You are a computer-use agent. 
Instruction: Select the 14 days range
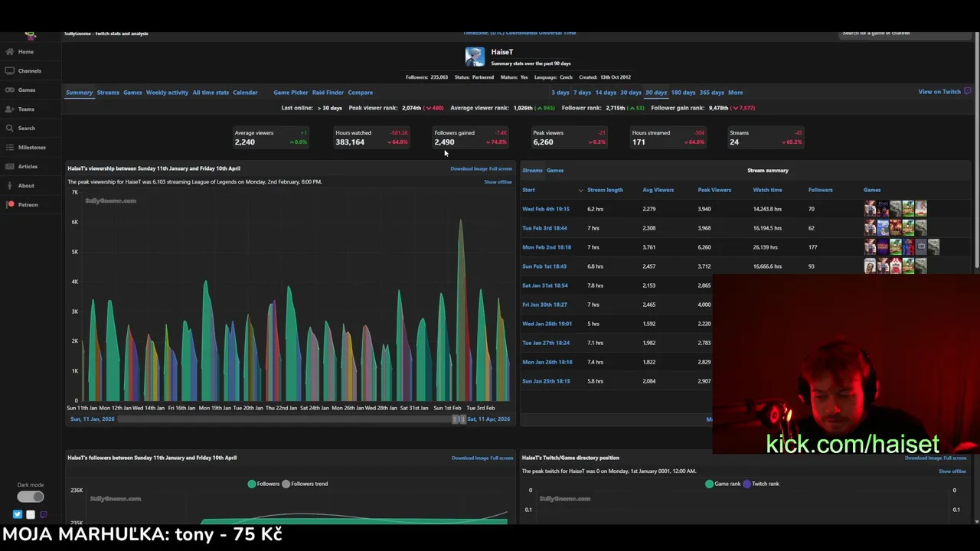point(606,93)
